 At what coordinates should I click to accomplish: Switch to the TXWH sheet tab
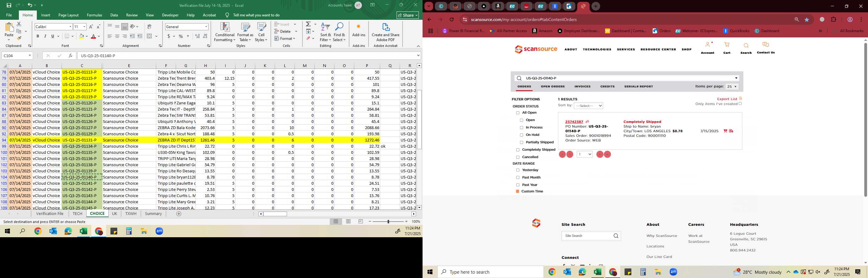tap(131, 214)
